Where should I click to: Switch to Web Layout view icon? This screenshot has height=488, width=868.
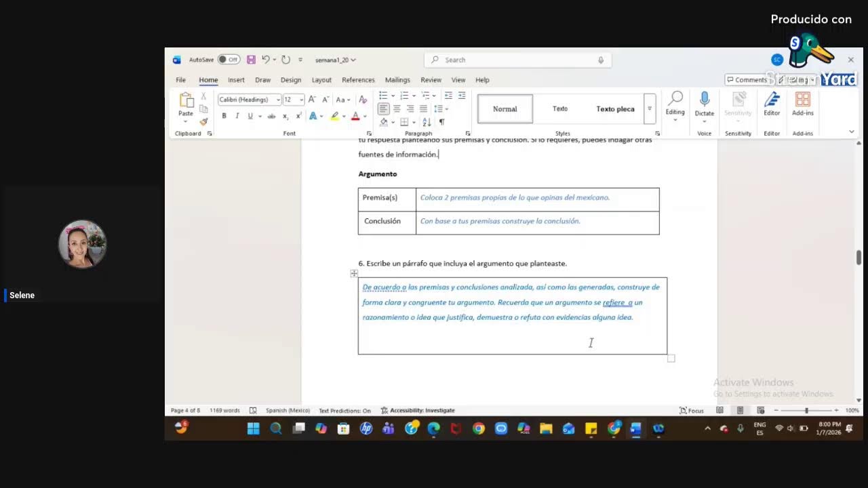[x=761, y=410]
